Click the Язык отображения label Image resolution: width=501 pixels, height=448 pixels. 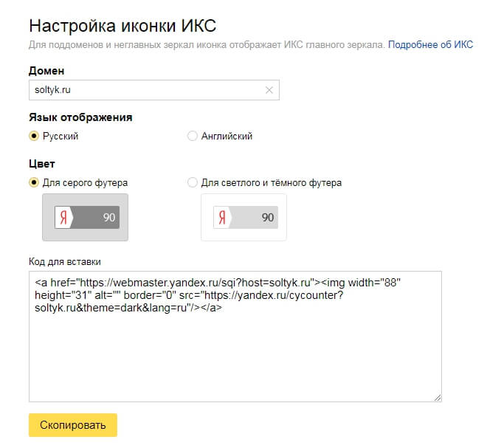[80, 117]
